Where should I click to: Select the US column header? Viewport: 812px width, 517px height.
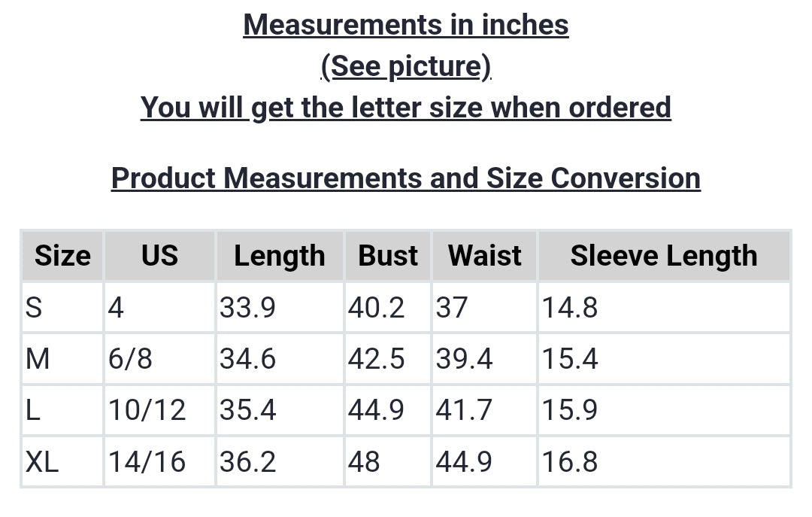click(159, 256)
